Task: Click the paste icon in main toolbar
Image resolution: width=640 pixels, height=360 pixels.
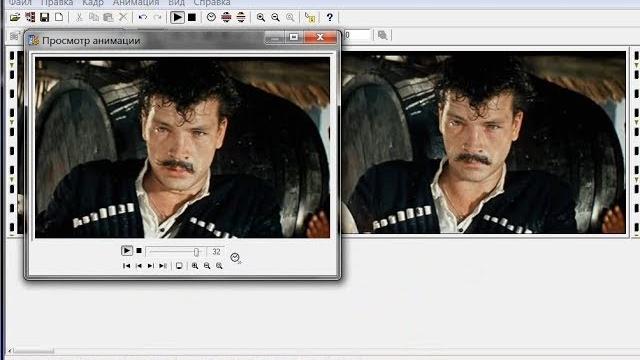Action: point(108,17)
